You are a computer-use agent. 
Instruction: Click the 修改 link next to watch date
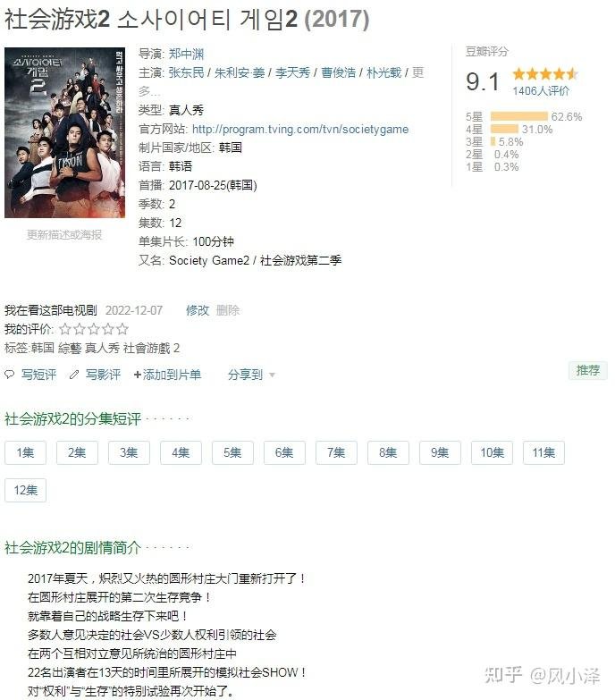pos(198,310)
